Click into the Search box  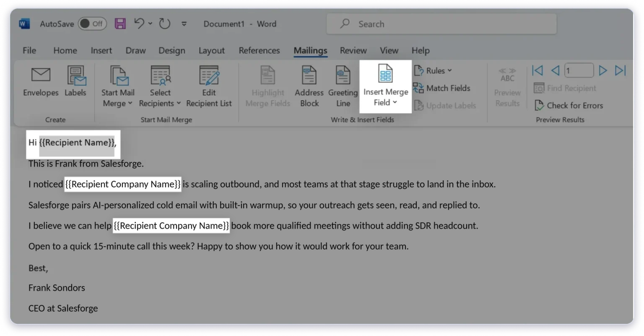pos(441,24)
